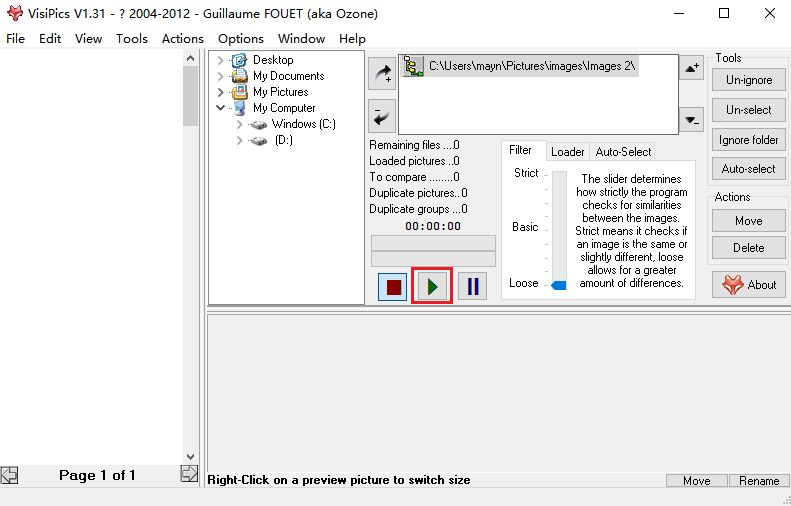Set filter slider near the Basic level
This screenshot has width=791, height=506.
click(x=559, y=228)
